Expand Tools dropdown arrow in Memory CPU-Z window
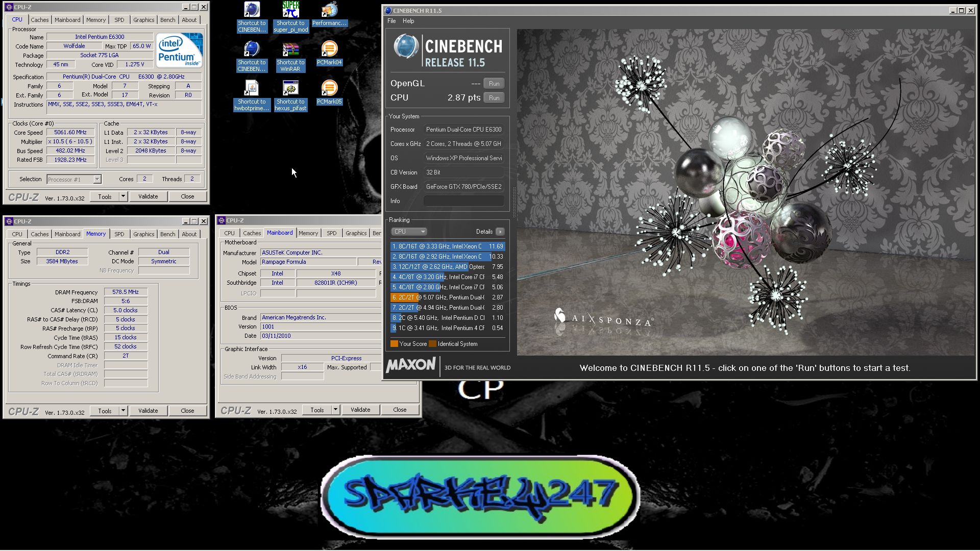 [123, 411]
